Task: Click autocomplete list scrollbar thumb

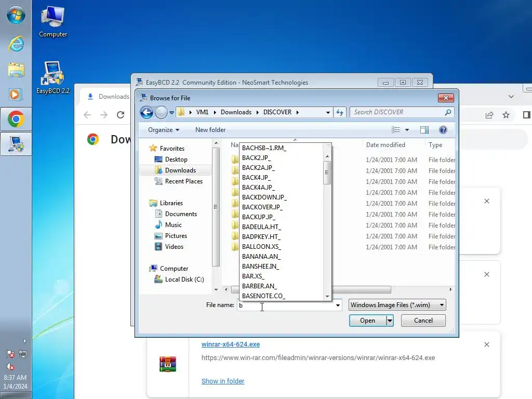Action: point(327,172)
